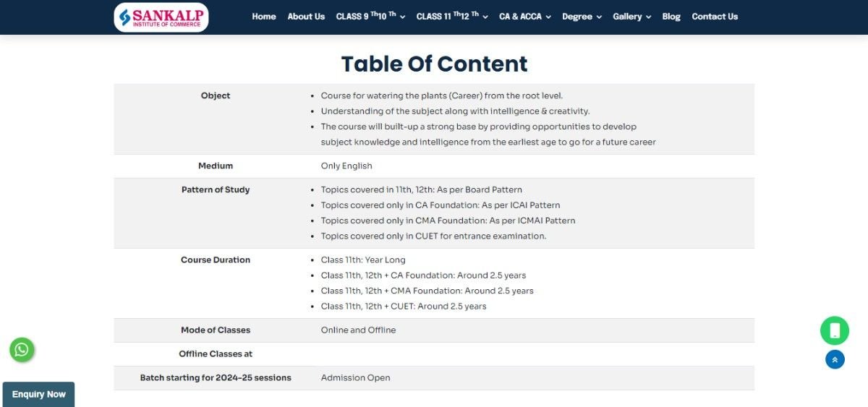
Task: Click the Table Of Content heading
Action: [434, 64]
